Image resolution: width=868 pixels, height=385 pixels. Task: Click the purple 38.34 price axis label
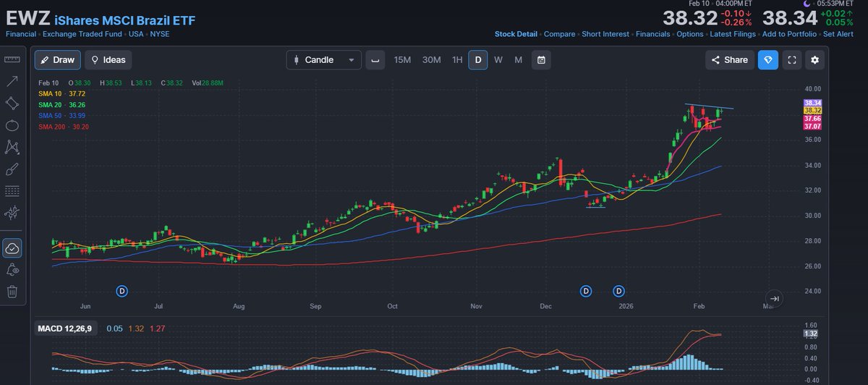coord(812,103)
